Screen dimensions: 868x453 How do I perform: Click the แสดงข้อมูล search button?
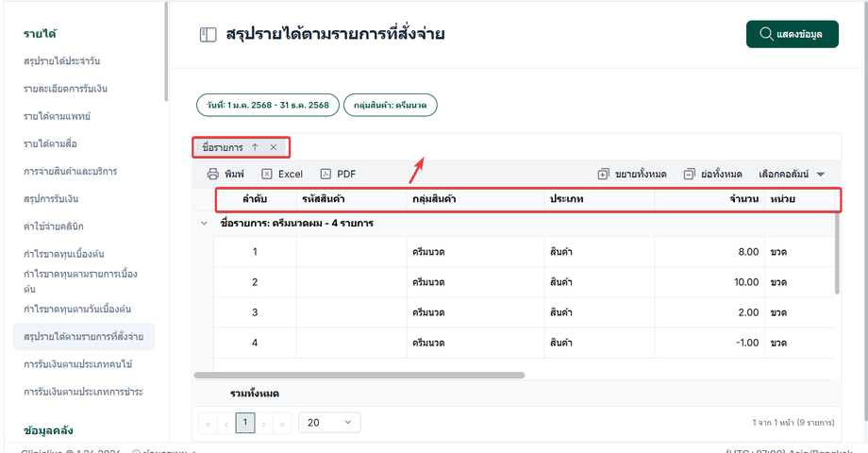792,34
